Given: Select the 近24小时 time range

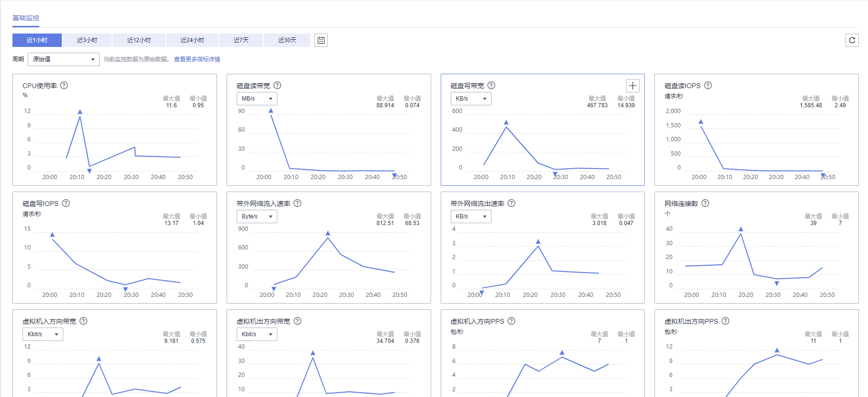Looking at the screenshot, I should pyautogui.click(x=192, y=40).
